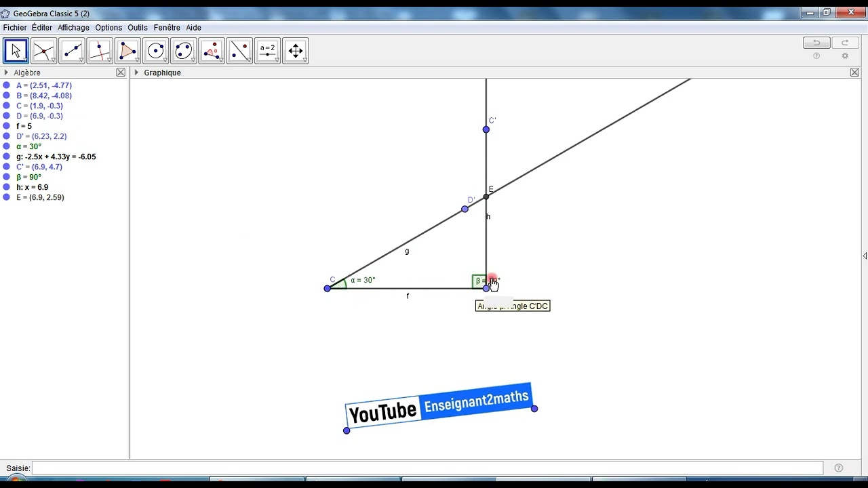
Task: Click the Redo arrow button
Action: pyautogui.click(x=845, y=43)
